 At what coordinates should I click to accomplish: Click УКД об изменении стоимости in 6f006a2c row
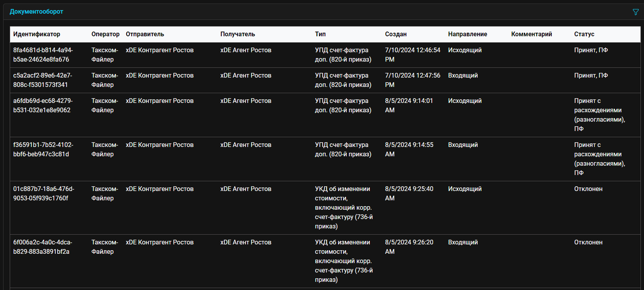[344, 261]
